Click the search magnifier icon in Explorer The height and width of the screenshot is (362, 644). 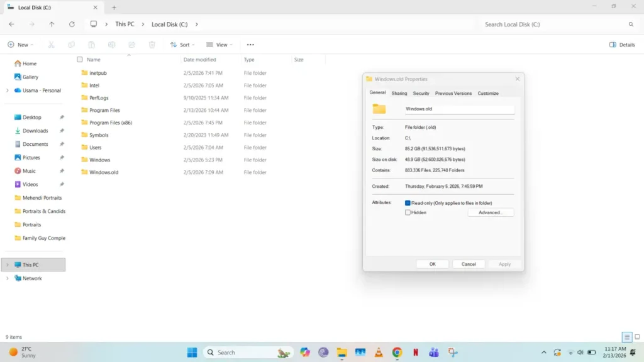tap(631, 25)
